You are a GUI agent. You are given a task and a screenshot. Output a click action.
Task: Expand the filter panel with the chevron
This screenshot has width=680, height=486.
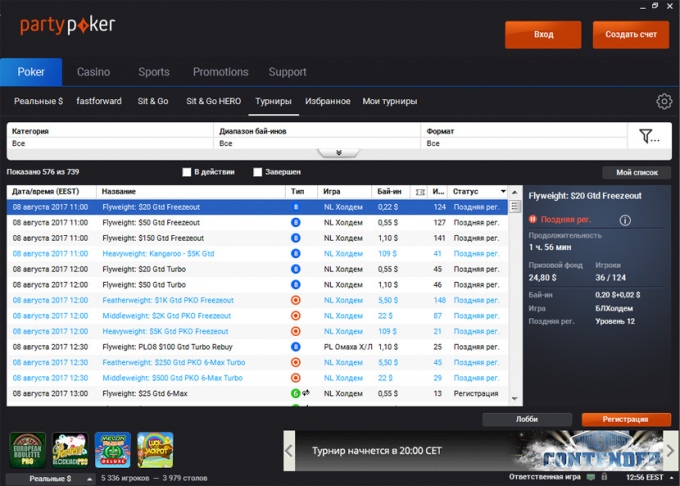pos(339,153)
